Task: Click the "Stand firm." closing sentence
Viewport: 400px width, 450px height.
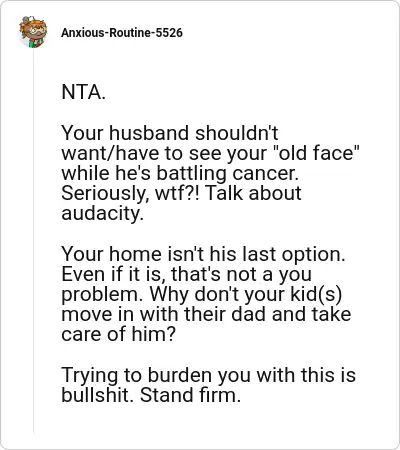Action: point(190,395)
